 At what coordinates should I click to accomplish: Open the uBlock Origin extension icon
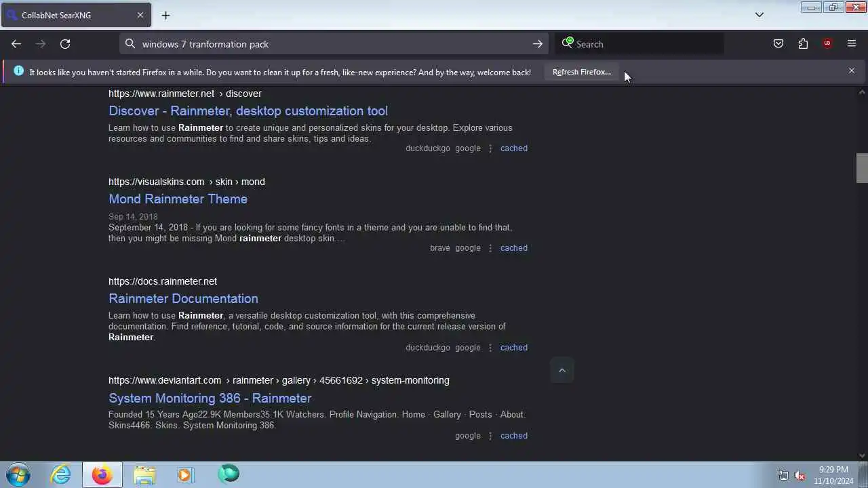[x=827, y=44]
